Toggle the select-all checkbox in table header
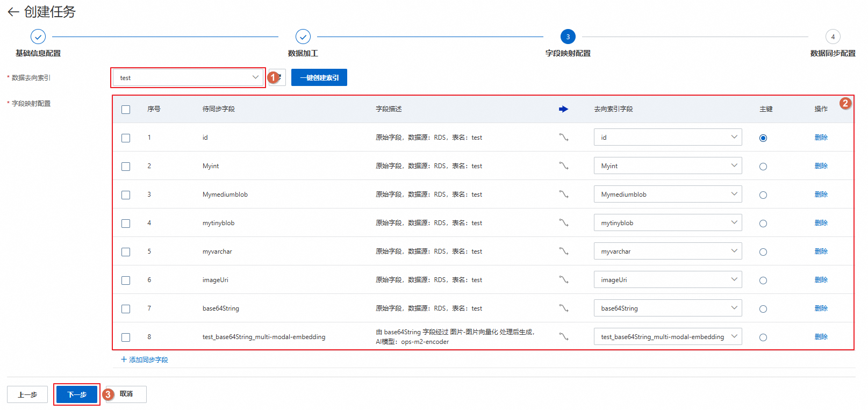 pos(126,110)
